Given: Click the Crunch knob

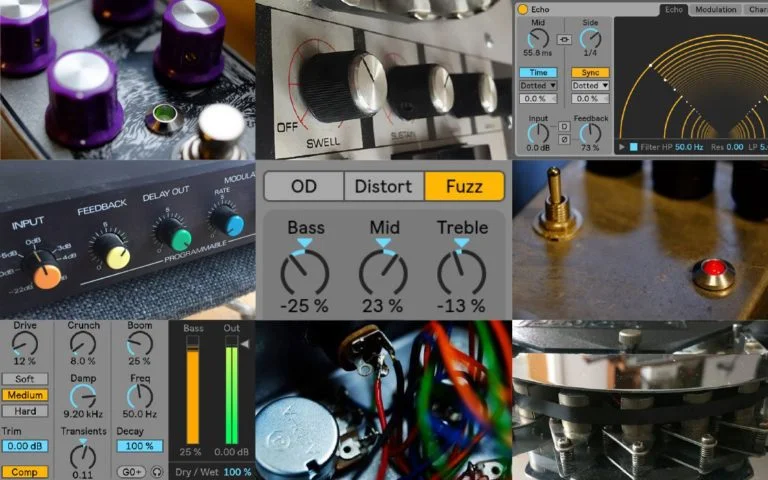Looking at the screenshot, I should [x=83, y=343].
